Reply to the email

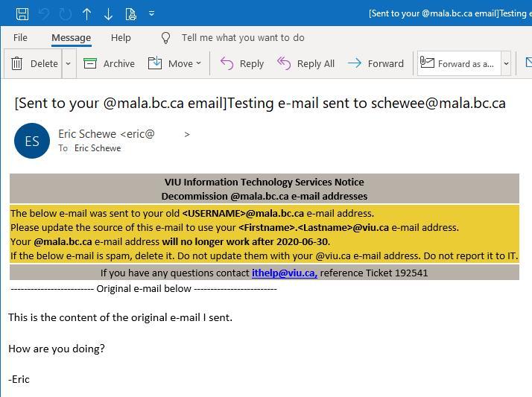(x=242, y=63)
